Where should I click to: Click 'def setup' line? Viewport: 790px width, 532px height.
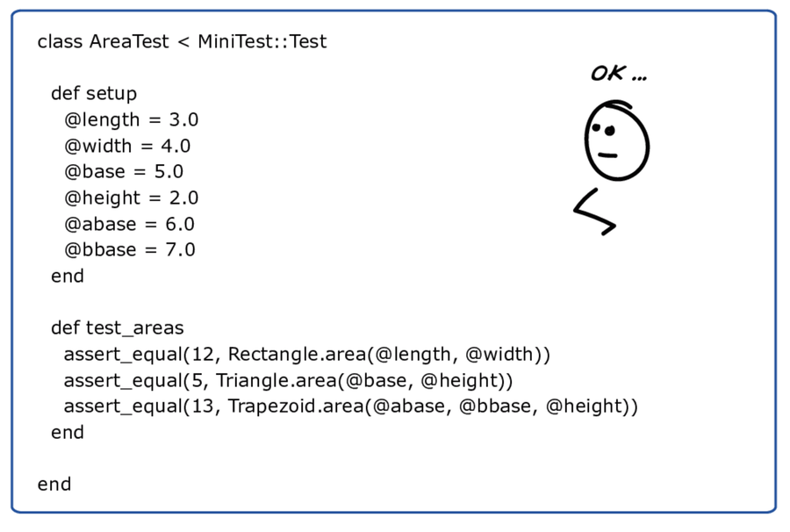[94, 94]
